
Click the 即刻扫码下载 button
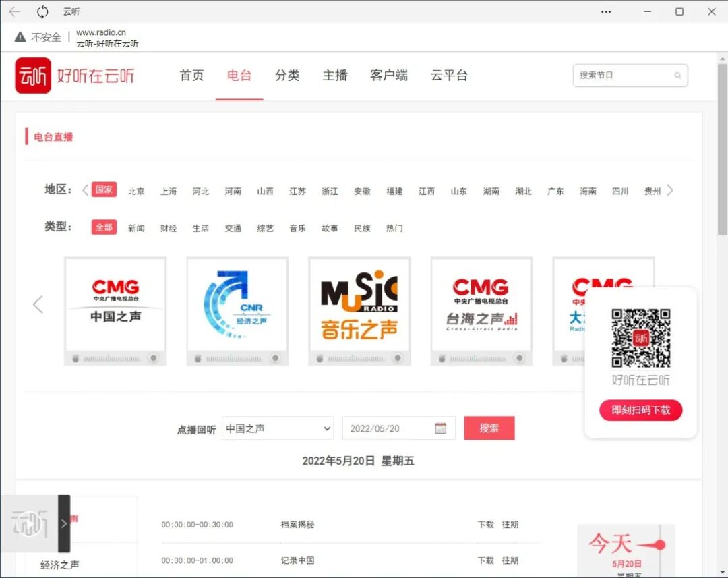click(641, 410)
